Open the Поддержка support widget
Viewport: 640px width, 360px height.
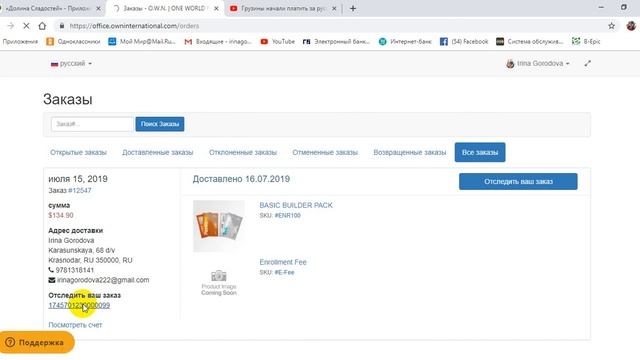point(37,342)
